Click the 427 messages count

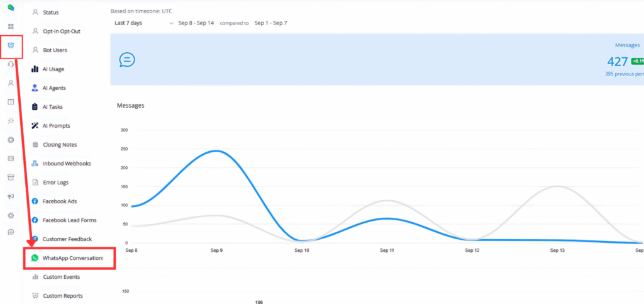(617, 61)
